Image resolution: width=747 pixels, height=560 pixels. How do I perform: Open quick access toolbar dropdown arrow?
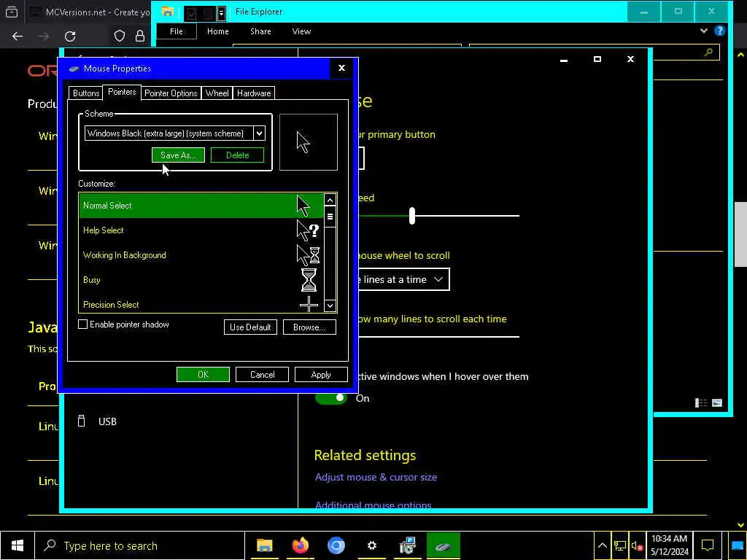point(221,13)
